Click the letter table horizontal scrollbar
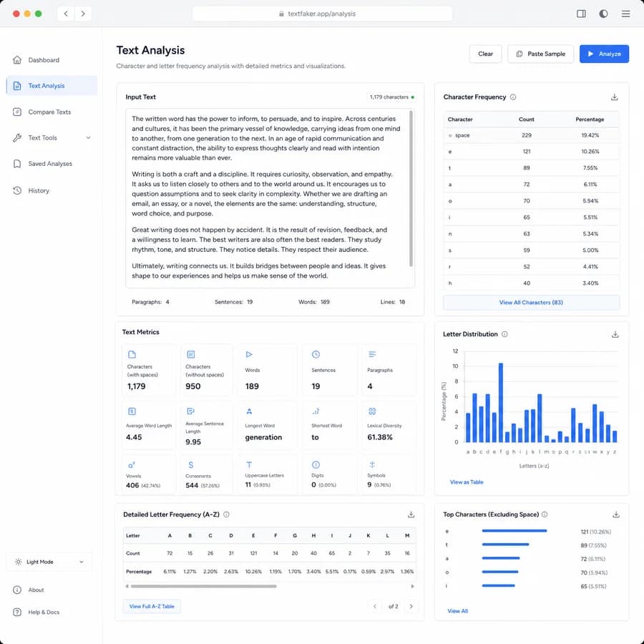 pyautogui.click(x=203, y=586)
